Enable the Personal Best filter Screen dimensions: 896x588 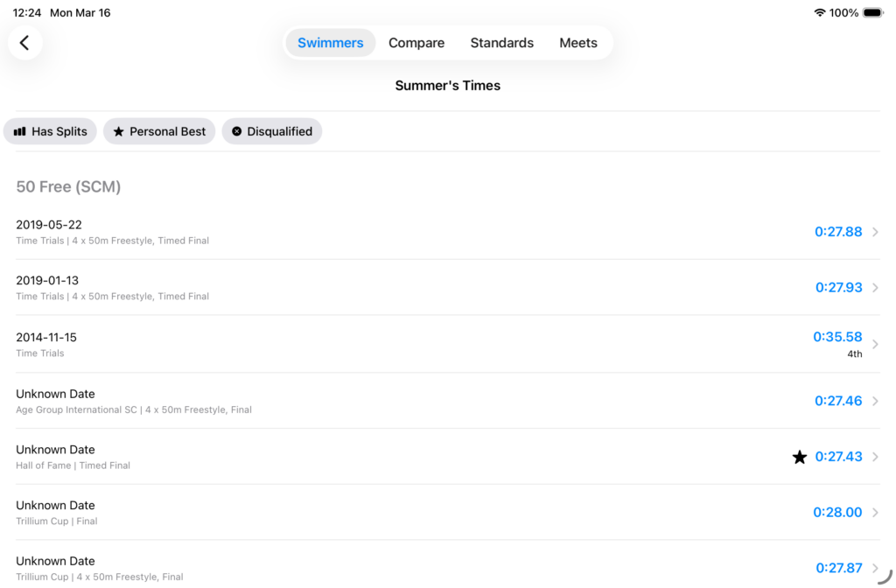tap(159, 131)
